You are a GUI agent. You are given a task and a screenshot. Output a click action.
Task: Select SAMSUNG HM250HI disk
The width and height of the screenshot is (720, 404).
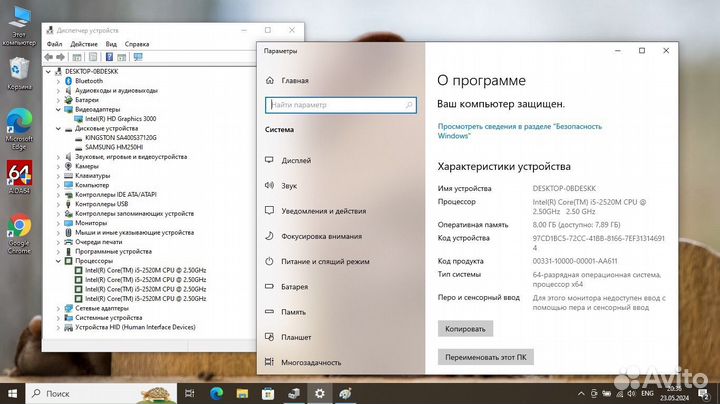(114, 147)
